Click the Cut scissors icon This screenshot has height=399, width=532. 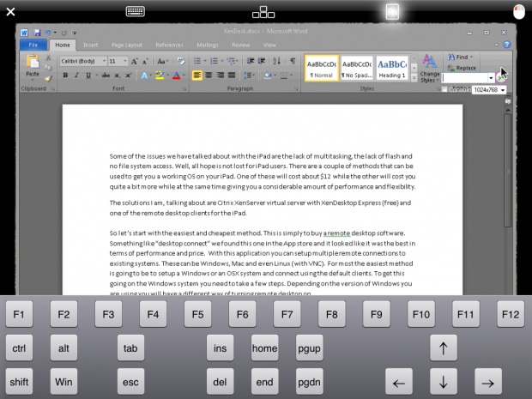click(x=49, y=57)
